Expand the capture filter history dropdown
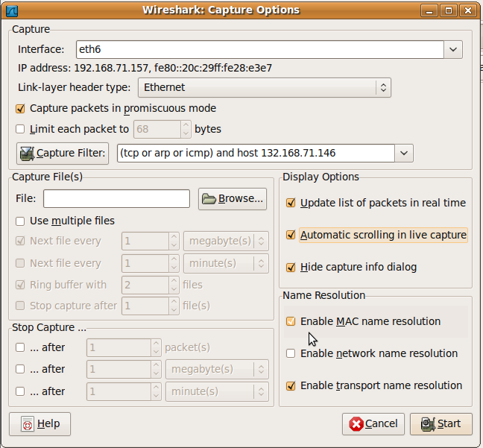Screen dimensions: 483x448 click(x=404, y=153)
